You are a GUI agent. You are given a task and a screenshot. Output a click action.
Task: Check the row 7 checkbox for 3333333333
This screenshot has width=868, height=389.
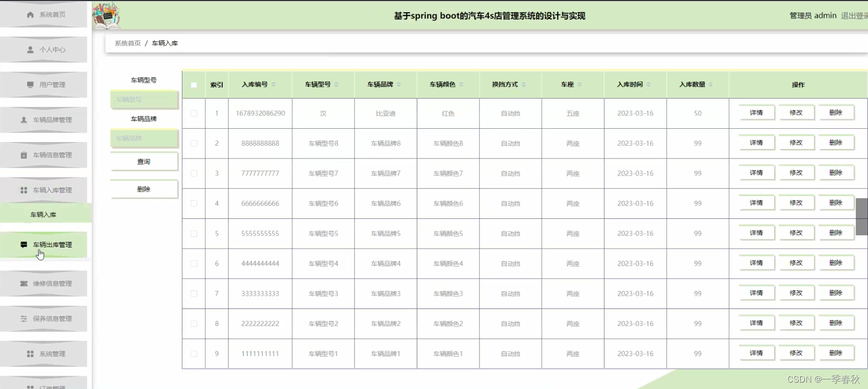(194, 294)
